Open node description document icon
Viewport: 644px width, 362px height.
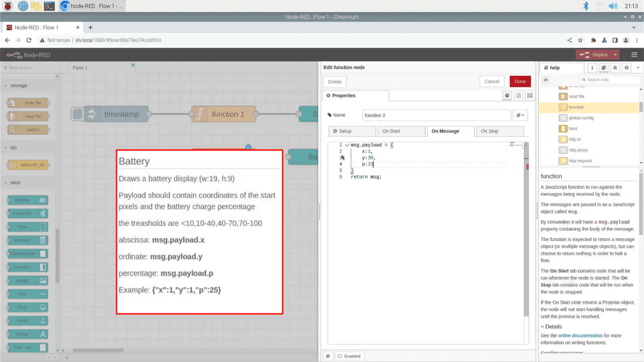(518, 95)
